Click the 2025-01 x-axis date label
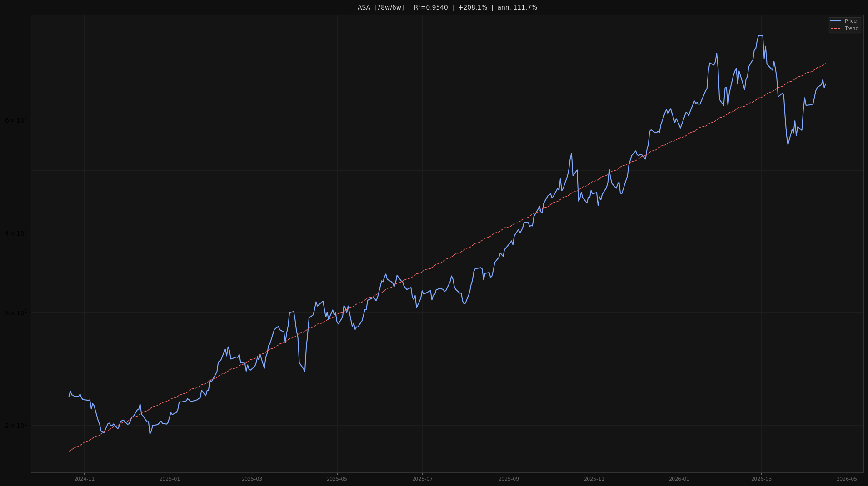Viewport: 868px width, 486px height. [170, 479]
